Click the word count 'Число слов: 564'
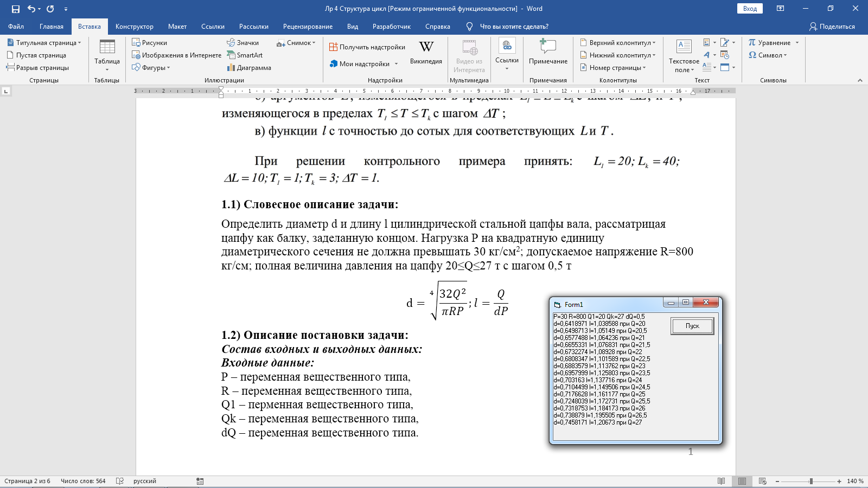This screenshot has height=488, width=868. [83, 481]
